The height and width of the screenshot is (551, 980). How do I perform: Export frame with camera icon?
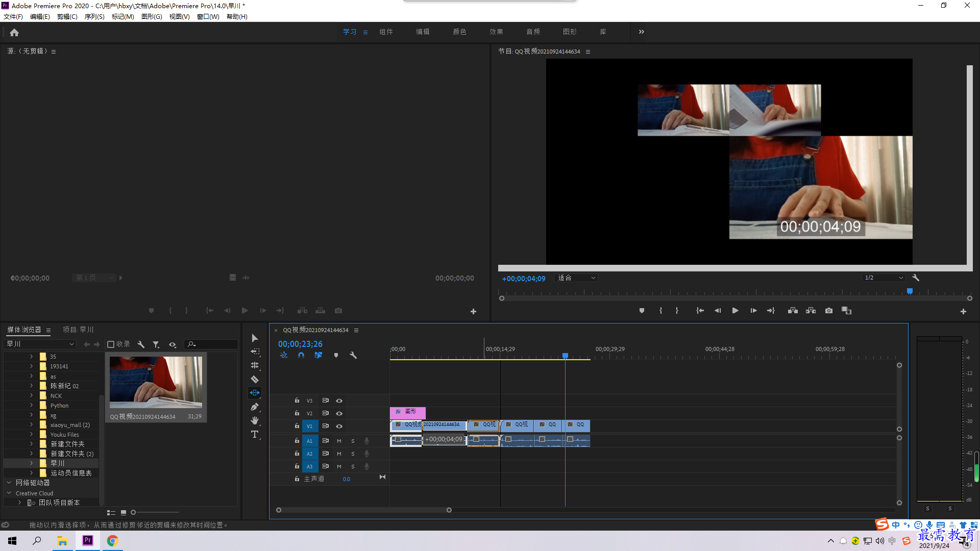829,311
